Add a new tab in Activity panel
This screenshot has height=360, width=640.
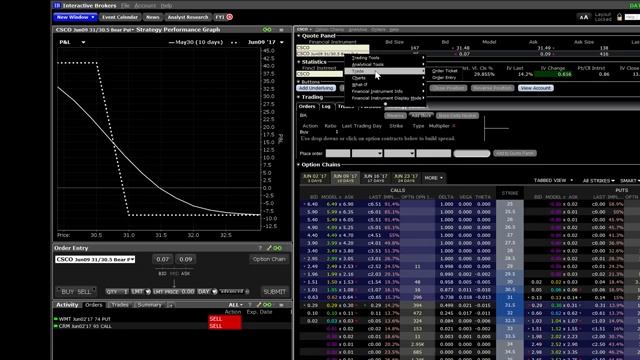(x=171, y=305)
